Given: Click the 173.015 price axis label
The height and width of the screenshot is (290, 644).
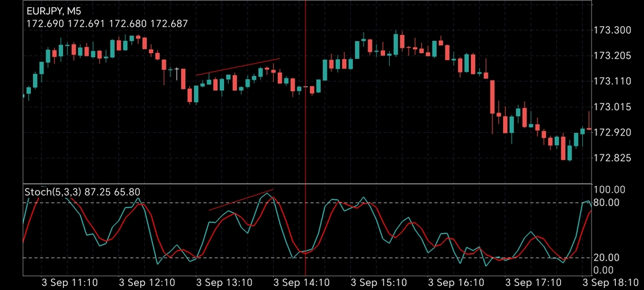Looking at the screenshot, I should click(612, 107).
